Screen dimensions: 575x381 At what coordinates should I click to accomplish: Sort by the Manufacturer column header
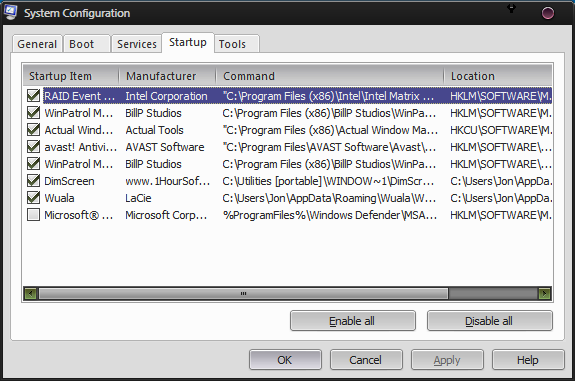coord(167,76)
